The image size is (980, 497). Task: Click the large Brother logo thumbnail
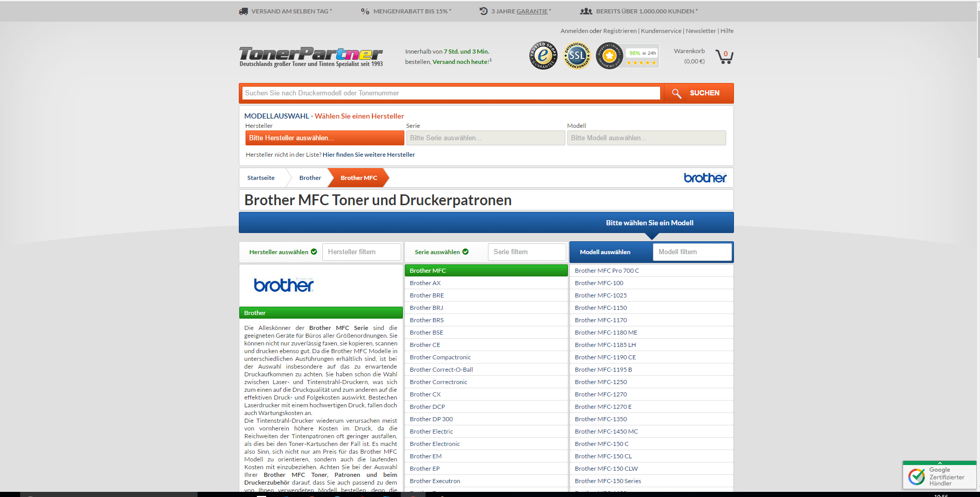pos(284,285)
